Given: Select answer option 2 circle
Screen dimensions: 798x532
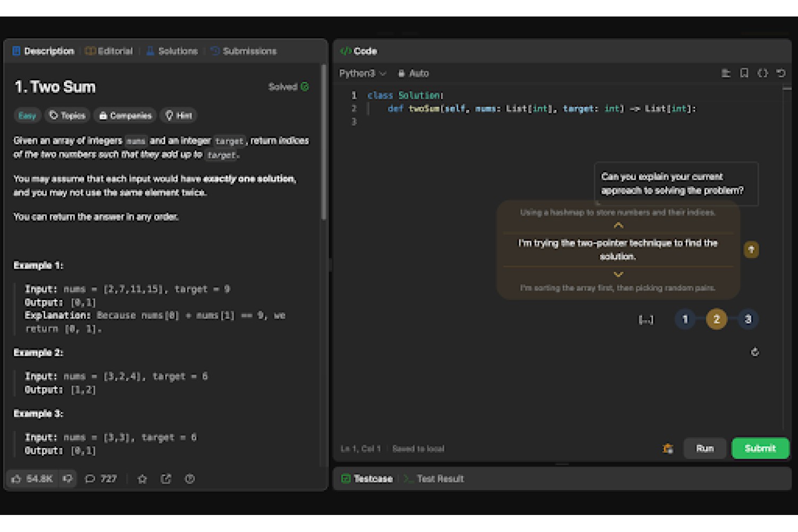Looking at the screenshot, I should click(717, 319).
